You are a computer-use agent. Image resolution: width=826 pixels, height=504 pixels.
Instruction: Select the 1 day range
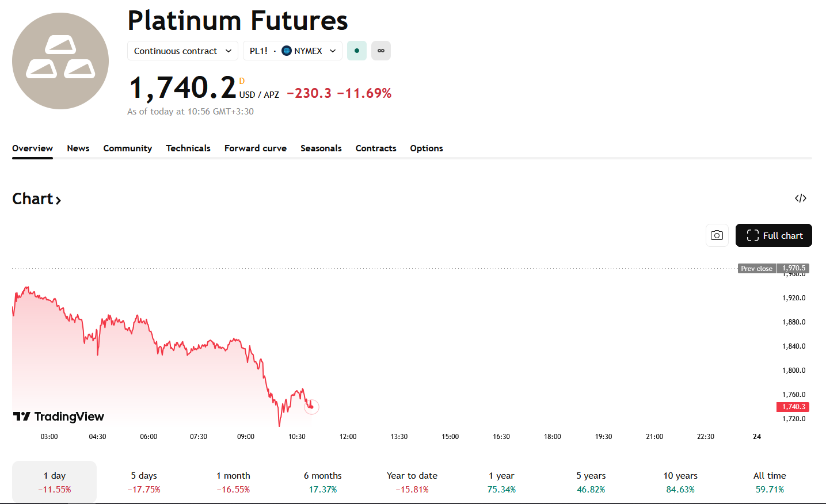55,482
